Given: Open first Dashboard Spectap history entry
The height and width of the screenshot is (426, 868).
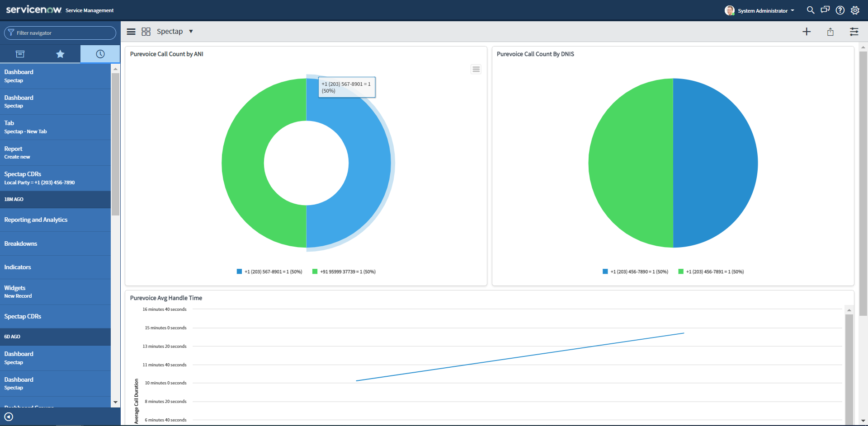Looking at the screenshot, I should point(55,76).
